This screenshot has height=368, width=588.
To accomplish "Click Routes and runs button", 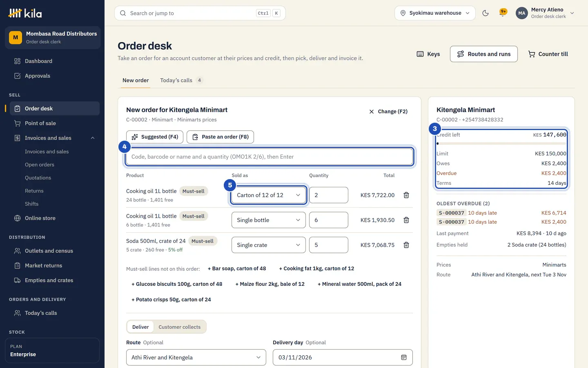I will [484, 54].
